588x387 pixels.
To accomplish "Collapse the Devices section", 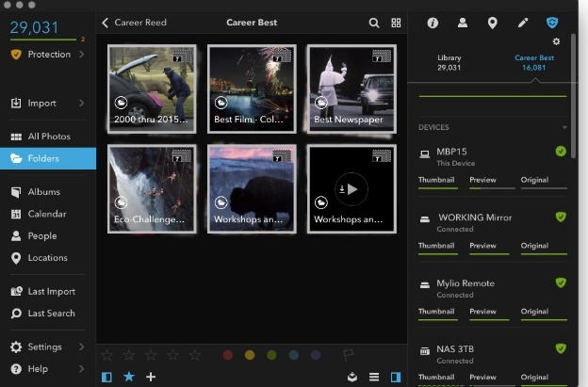I will click(564, 127).
